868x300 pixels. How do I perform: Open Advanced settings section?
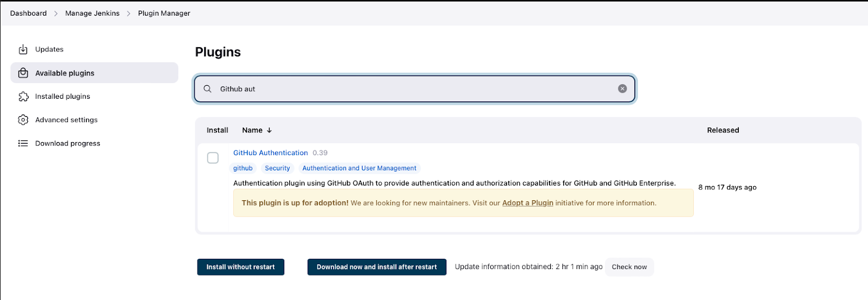(94, 120)
